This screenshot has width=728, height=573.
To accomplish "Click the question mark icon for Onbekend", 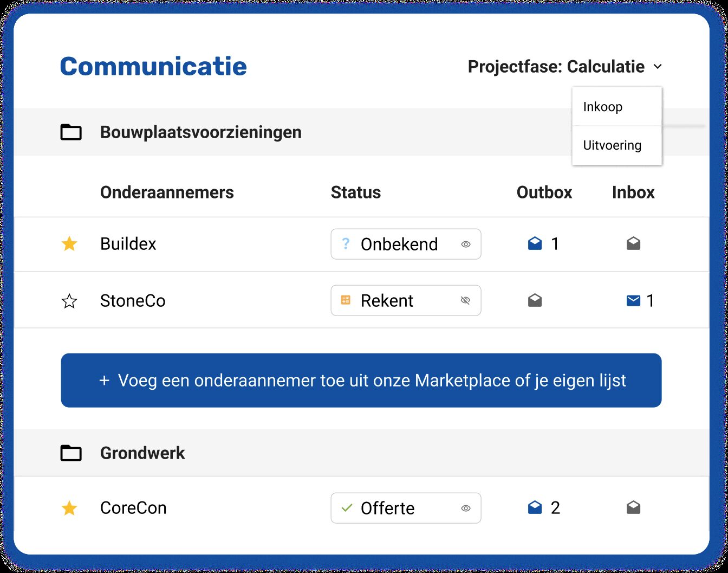I will point(346,244).
